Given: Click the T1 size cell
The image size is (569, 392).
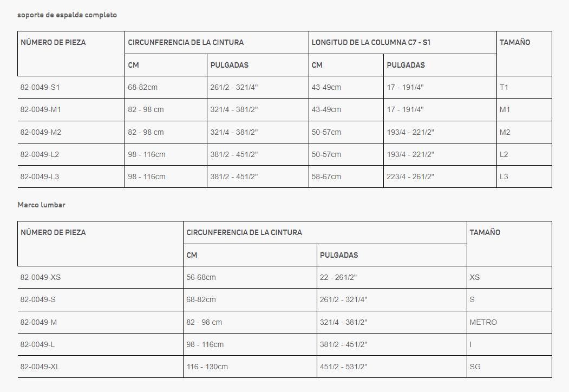Looking at the screenshot, I should 504,88.
